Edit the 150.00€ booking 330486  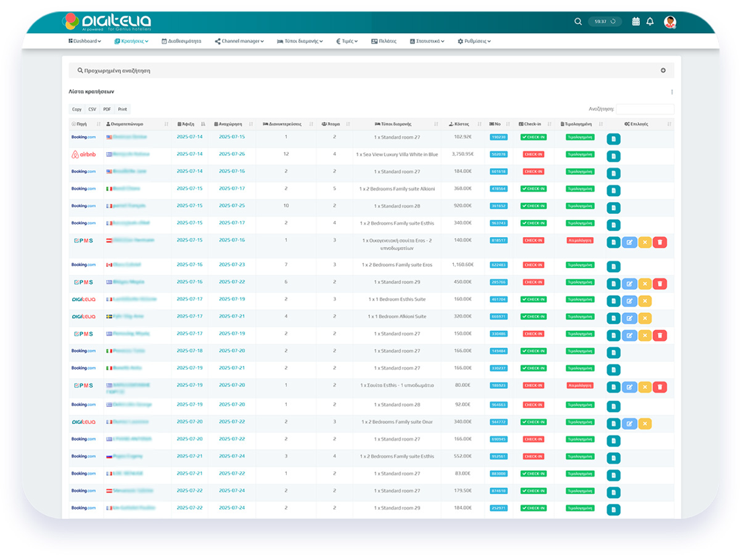[629, 335]
